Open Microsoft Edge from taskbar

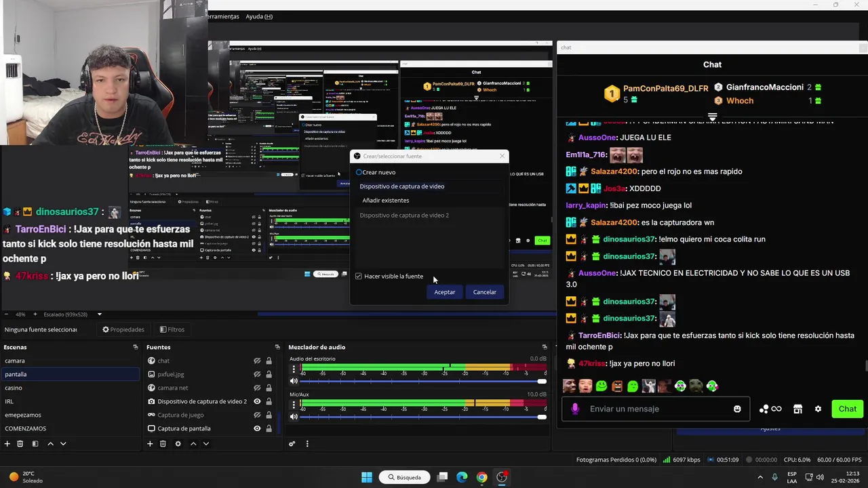[x=462, y=477]
